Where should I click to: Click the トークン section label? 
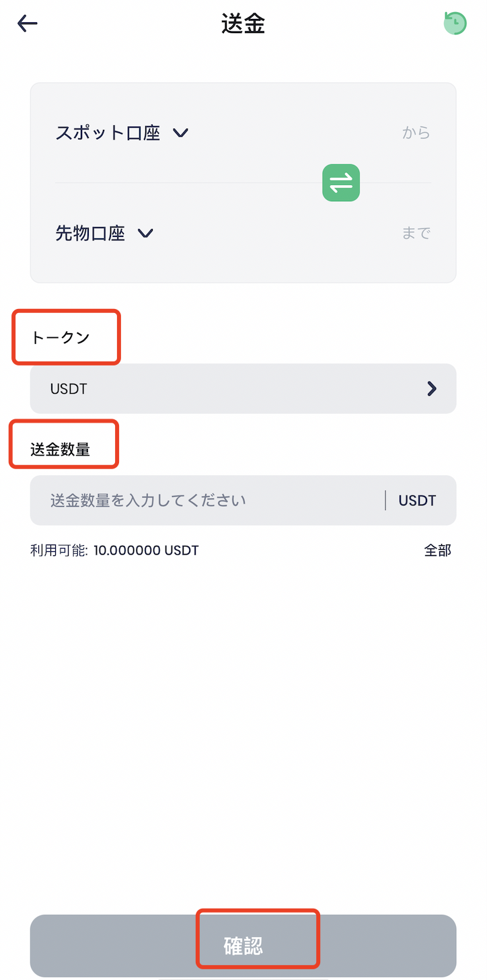(x=61, y=338)
